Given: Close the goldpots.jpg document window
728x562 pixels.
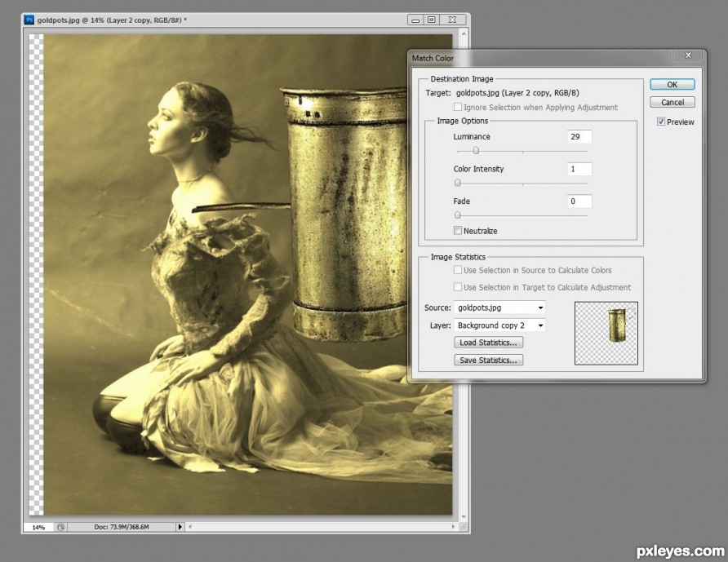Looking at the screenshot, I should click(x=452, y=20).
